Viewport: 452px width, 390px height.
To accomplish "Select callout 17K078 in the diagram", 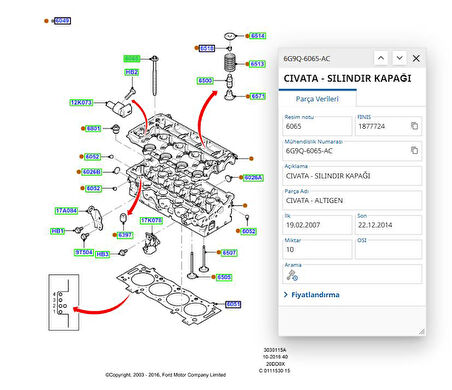I will (151, 220).
